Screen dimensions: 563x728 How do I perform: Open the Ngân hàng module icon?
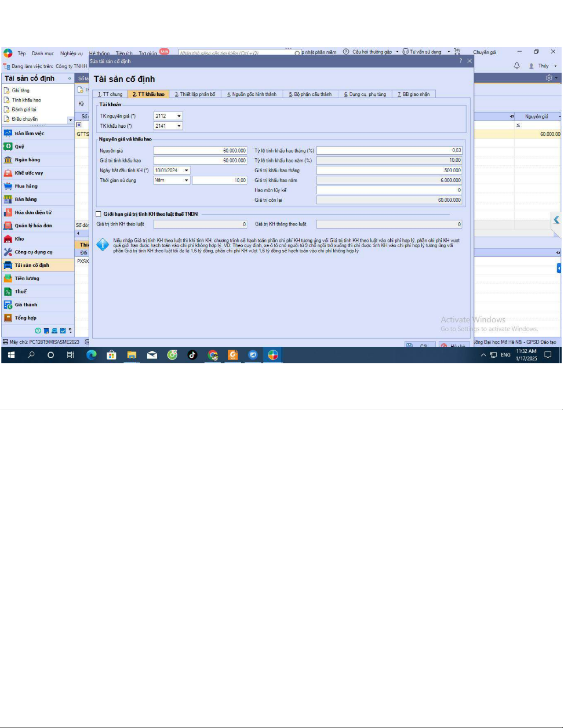(x=8, y=160)
